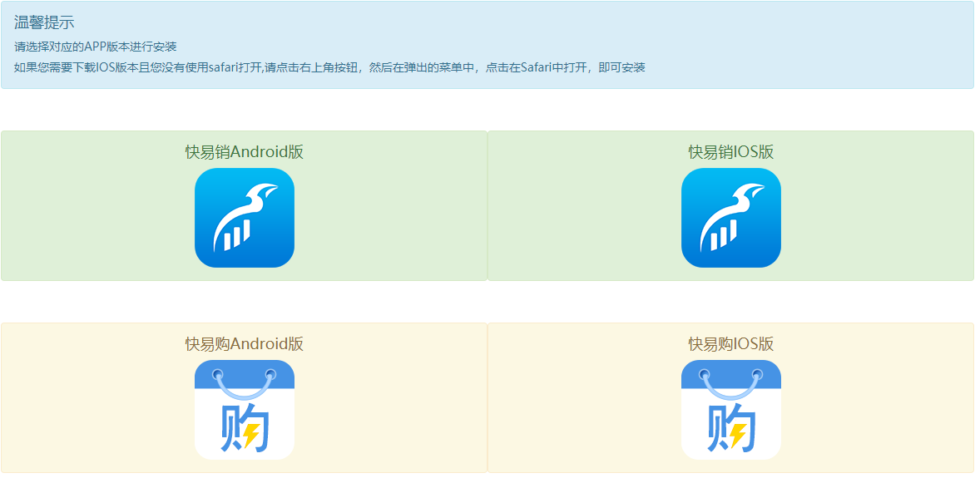Screen dimensions: 980x478
Task: Click the 温馨提示 heading
Action: (44, 23)
